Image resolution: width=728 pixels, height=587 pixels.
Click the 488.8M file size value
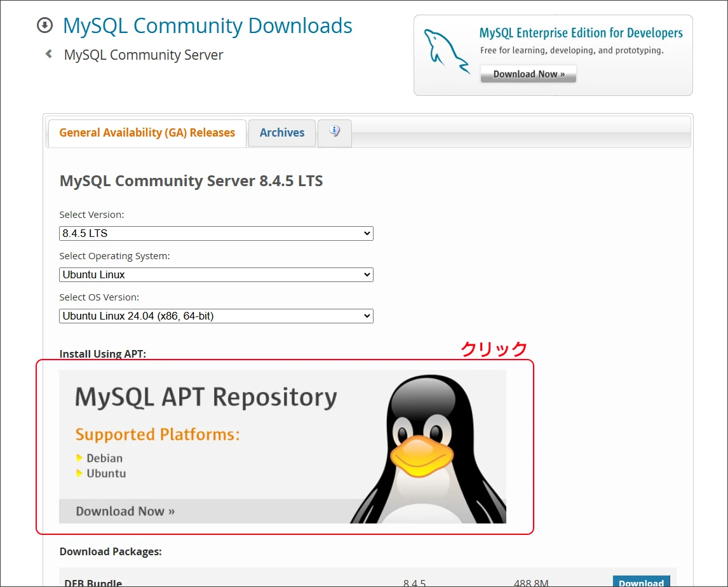tap(531, 583)
